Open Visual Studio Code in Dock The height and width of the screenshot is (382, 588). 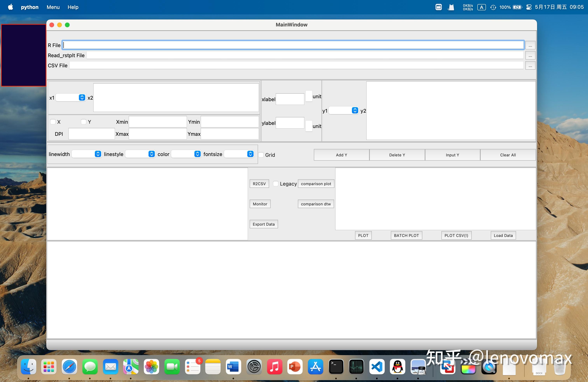coord(377,367)
